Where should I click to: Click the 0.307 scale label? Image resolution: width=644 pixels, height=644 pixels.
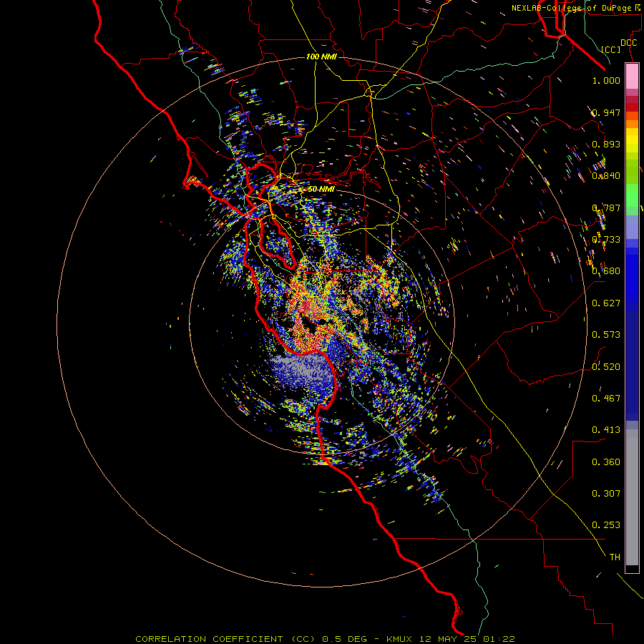(606, 494)
